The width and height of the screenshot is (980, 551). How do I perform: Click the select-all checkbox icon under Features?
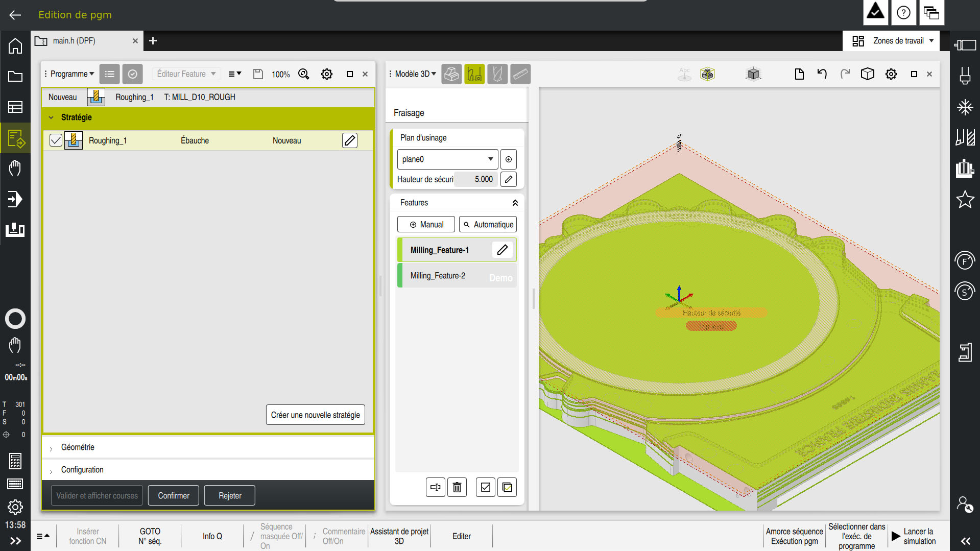(485, 487)
